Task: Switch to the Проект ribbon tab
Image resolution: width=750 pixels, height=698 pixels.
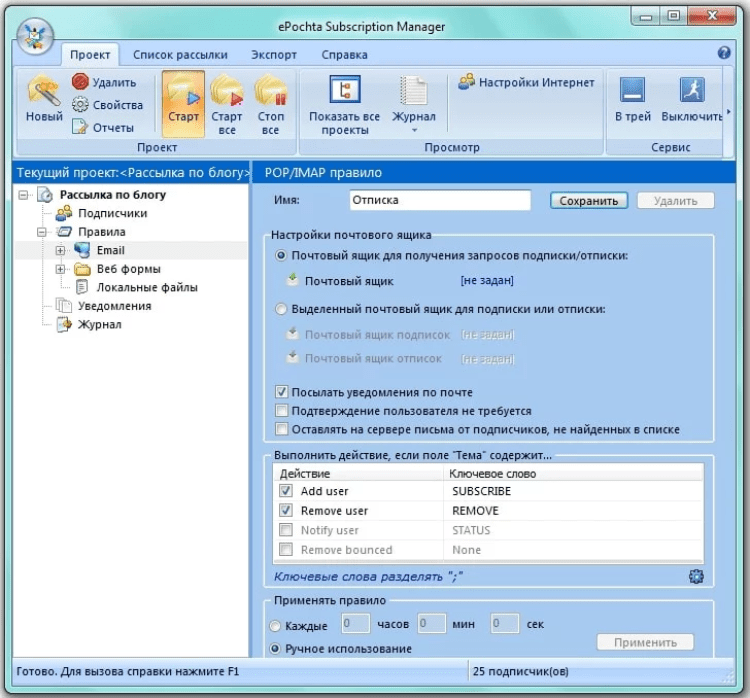Action: [90, 55]
